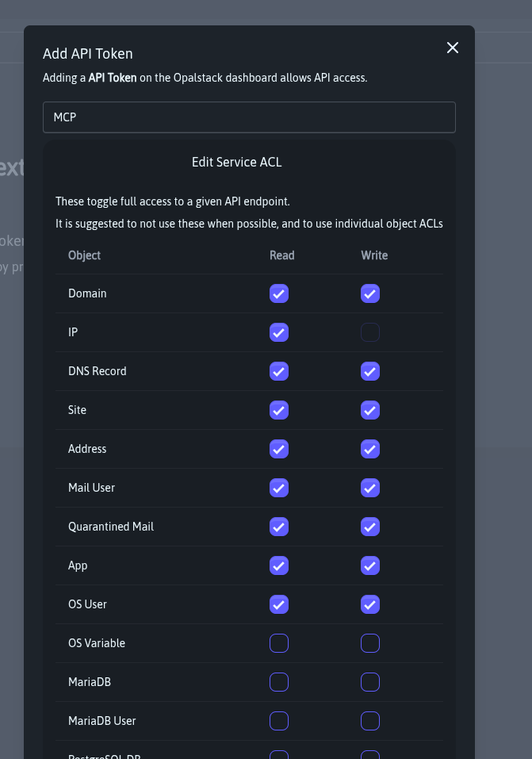Screen dimensions: 532x759
Task: Enable Write access for MariaDB
Action: point(370,682)
